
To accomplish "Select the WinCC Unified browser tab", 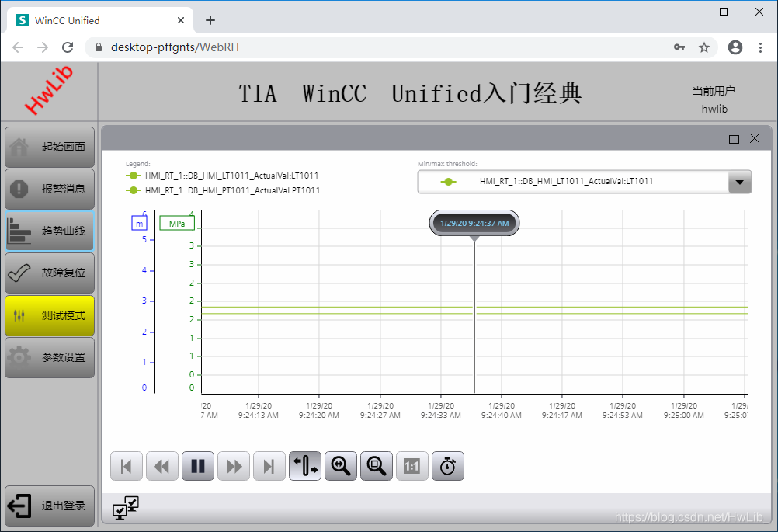I will coord(100,20).
